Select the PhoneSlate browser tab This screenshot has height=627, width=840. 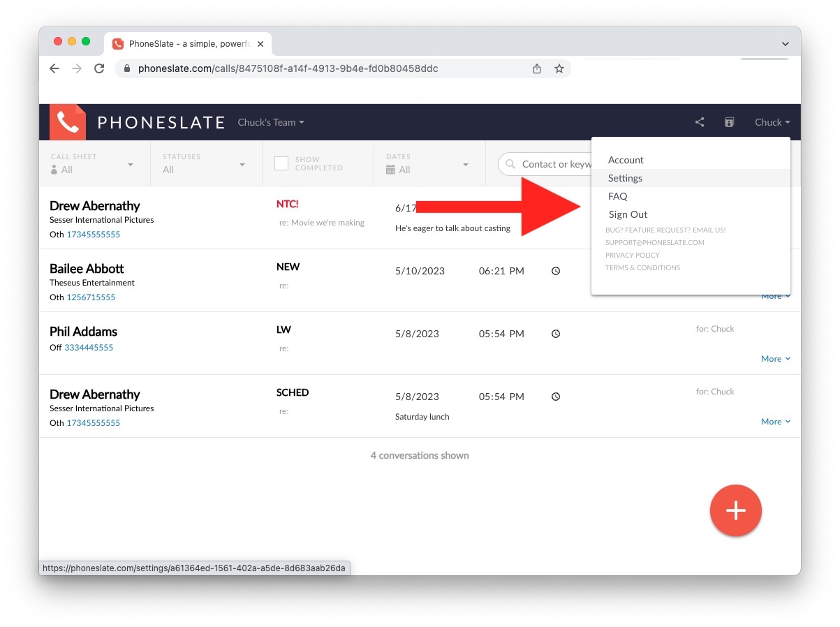[x=188, y=44]
